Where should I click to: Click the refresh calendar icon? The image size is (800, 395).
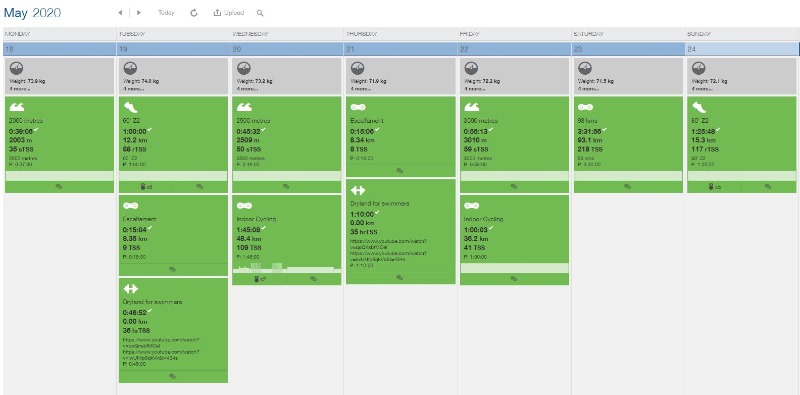194,13
